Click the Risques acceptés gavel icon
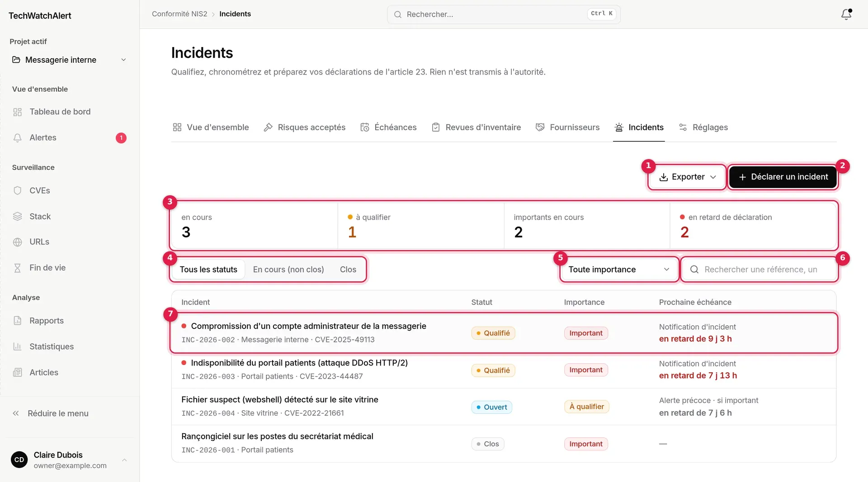This screenshot has height=482, width=868. (268, 127)
